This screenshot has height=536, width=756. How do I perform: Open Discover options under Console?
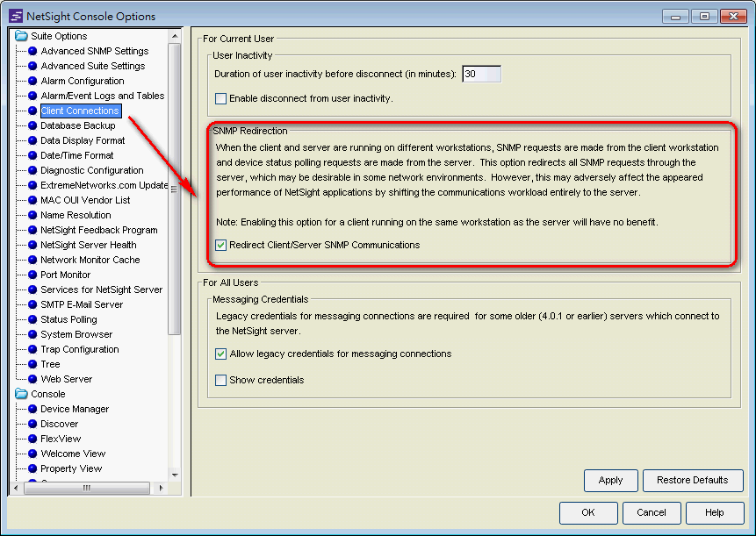[x=59, y=424]
